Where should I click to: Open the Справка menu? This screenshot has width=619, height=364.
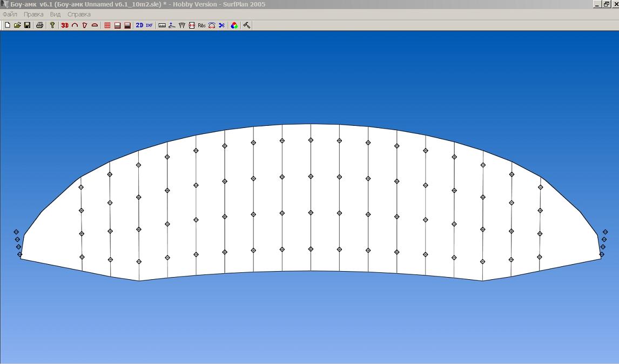click(79, 15)
